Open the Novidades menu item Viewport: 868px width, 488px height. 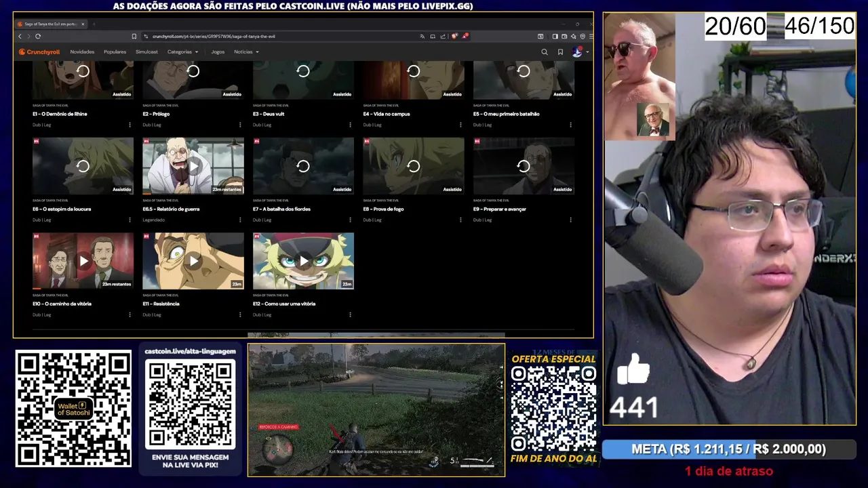82,52
